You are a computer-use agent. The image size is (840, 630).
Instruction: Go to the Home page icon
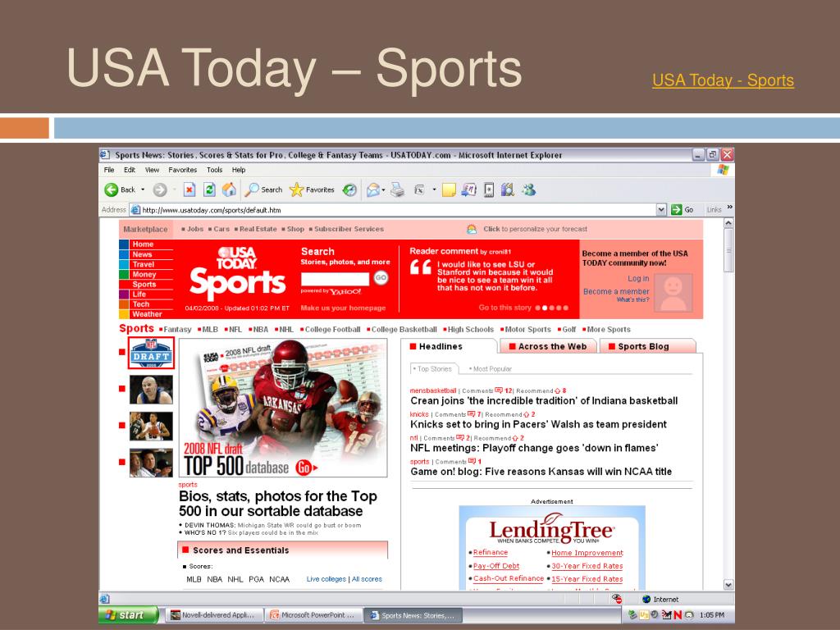tap(230, 189)
